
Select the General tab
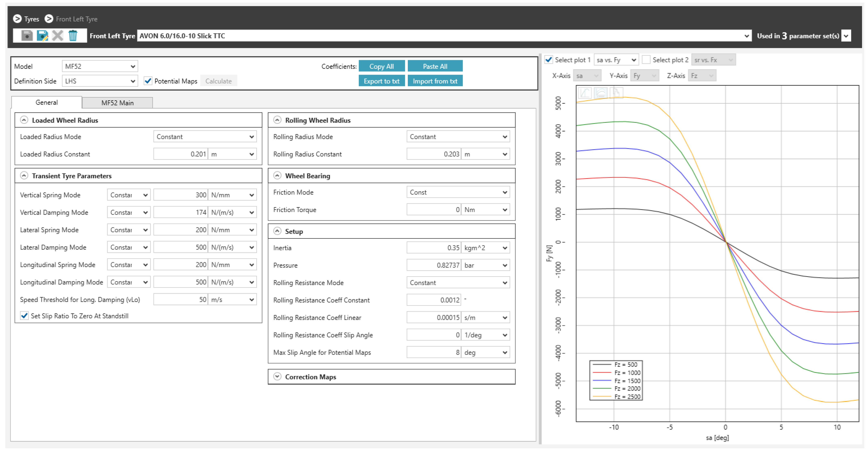pyautogui.click(x=46, y=103)
